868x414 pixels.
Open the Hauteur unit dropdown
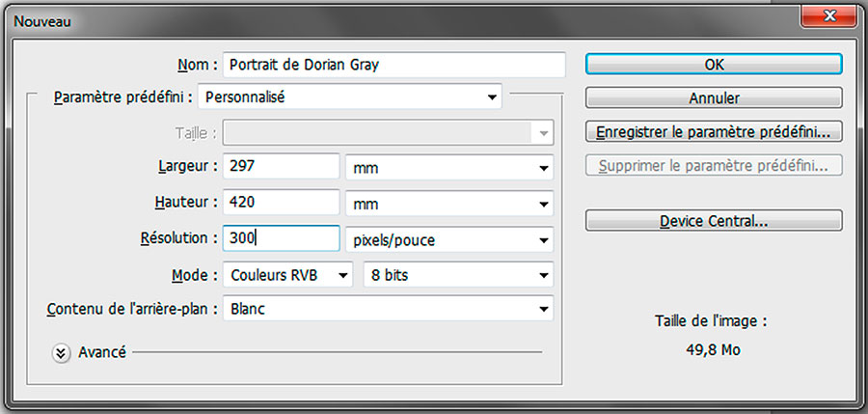[x=448, y=204]
